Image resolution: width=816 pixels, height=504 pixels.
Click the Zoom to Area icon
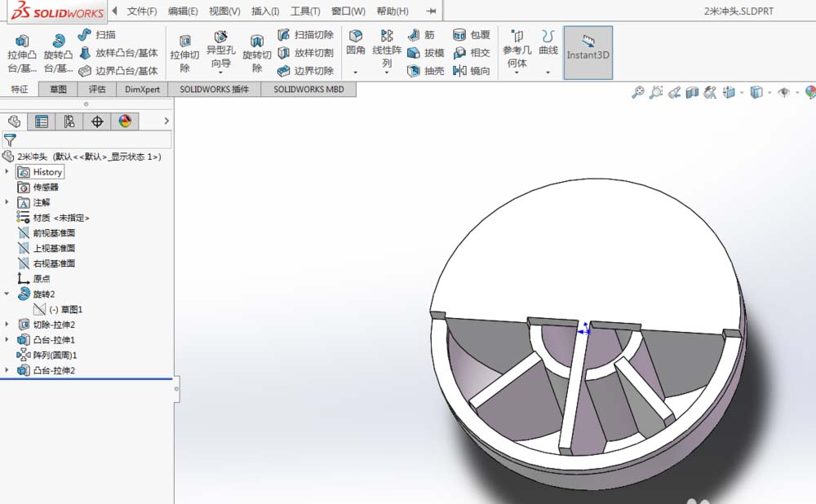click(656, 93)
